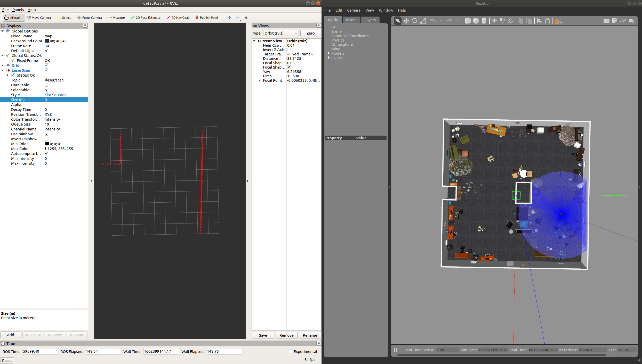This screenshot has height=364, width=642.
Task: Enable the Unreliable checkbox
Action: (x=46, y=85)
